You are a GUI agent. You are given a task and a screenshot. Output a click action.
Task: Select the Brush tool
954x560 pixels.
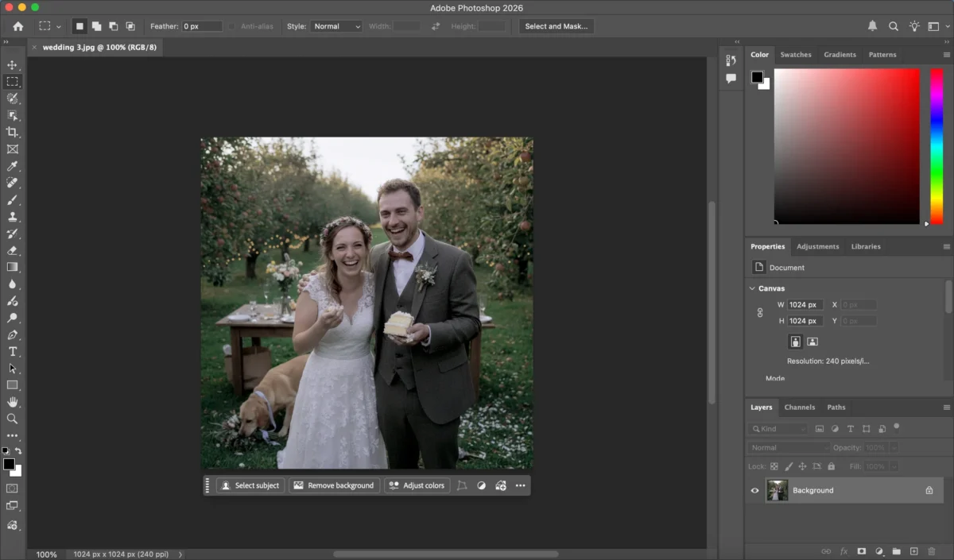13,199
